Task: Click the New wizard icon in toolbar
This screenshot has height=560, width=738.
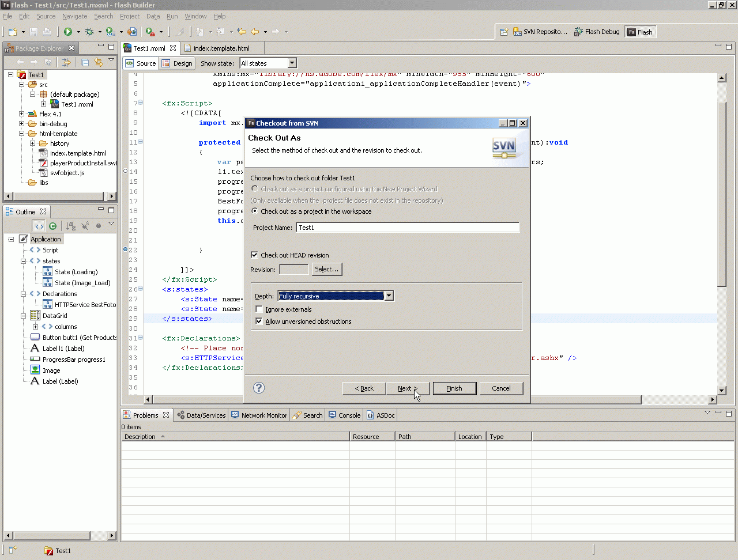Action: [13, 32]
